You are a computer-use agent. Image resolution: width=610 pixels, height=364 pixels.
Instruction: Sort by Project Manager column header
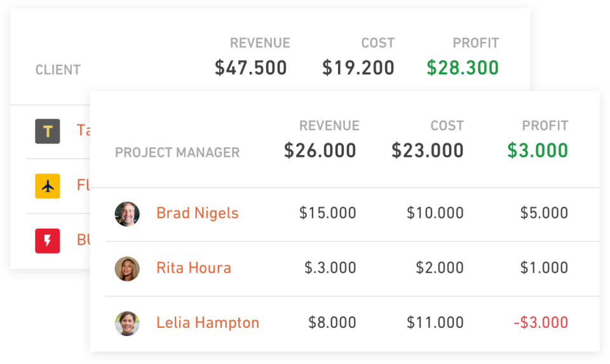(177, 152)
